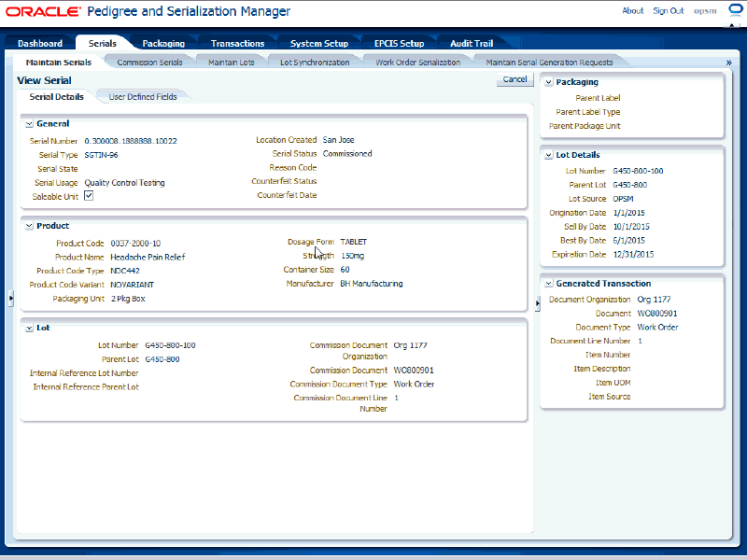This screenshot has width=747, height=560.
Task: Click the NDC442 product code type
Action: (x=125, y=271)
